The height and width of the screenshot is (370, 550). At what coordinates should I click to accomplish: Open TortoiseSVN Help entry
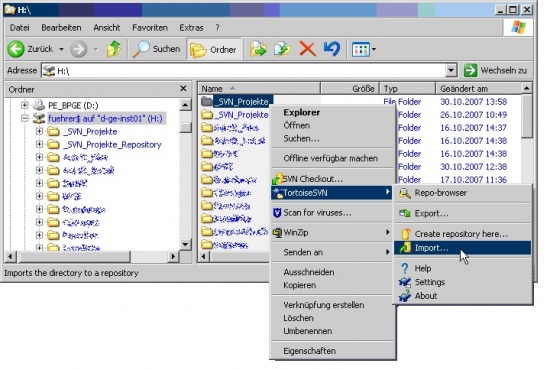[x=463, y=269]
